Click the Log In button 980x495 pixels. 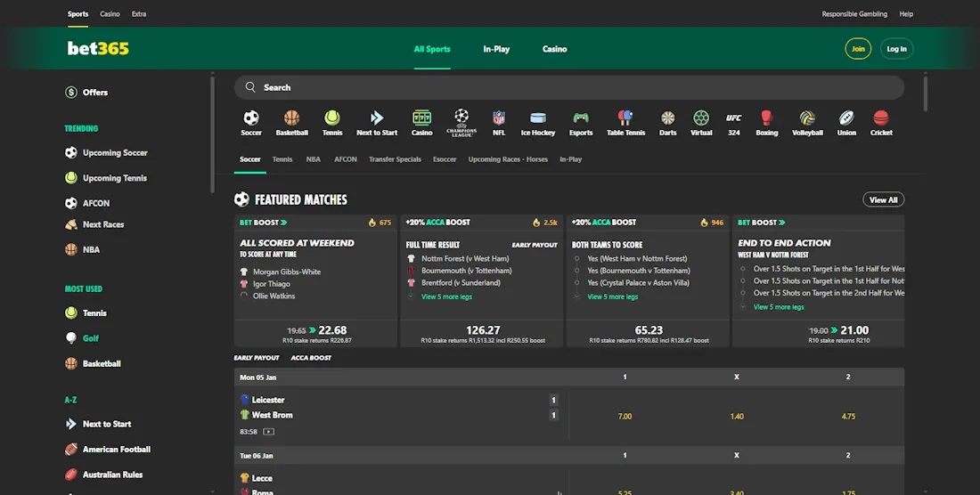(896, 49)
